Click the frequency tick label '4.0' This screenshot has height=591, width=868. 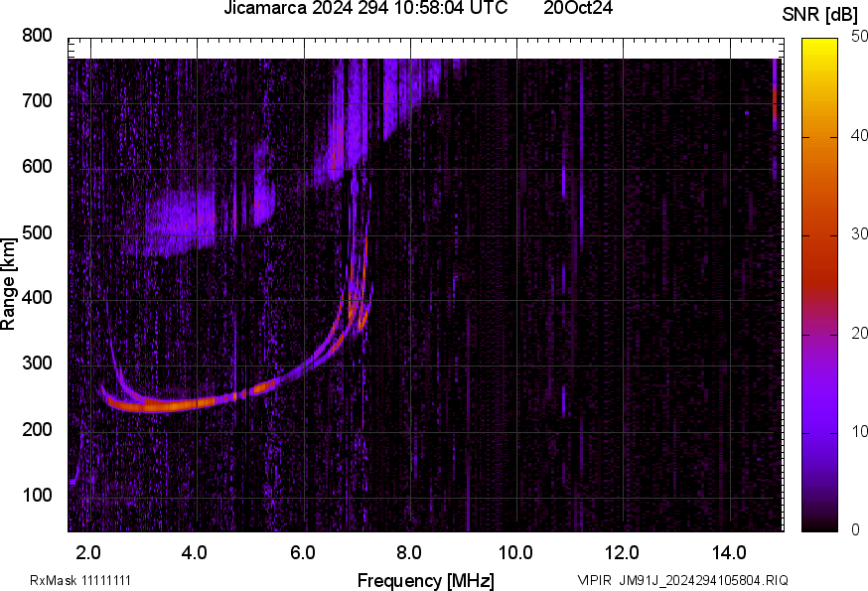tap(195, 553)
